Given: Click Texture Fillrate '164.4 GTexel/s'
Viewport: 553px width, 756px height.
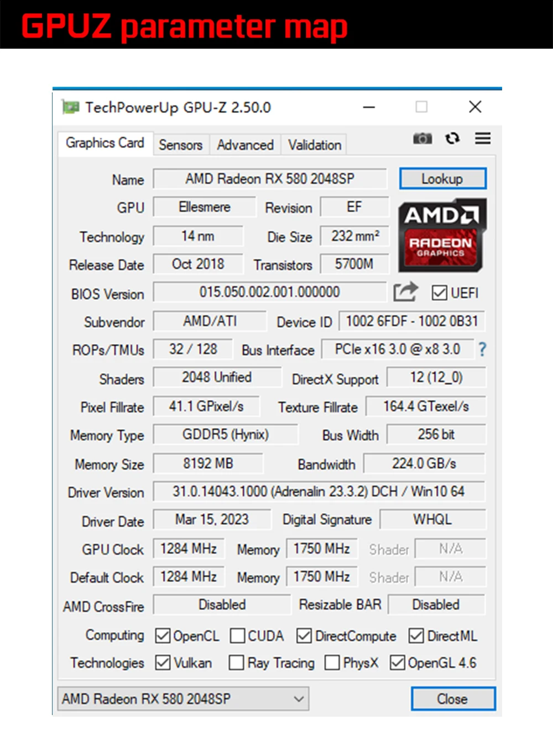Looking at the screenshot, I should [x=426, y=406].
